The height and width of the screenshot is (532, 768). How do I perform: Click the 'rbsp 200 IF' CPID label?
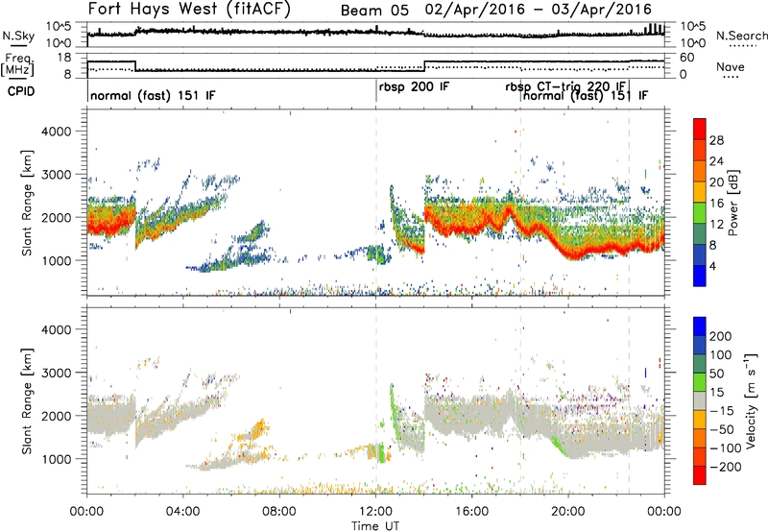coord(414,86)
